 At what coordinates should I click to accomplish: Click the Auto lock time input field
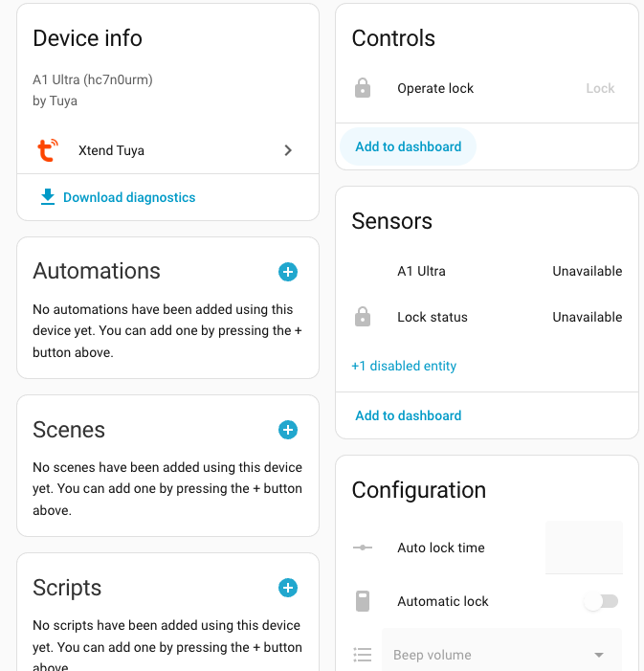[584, 548]
